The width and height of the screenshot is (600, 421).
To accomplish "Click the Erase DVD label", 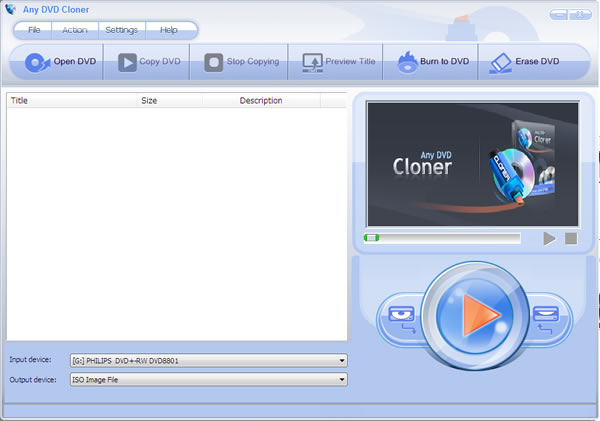I will point(537,61).
